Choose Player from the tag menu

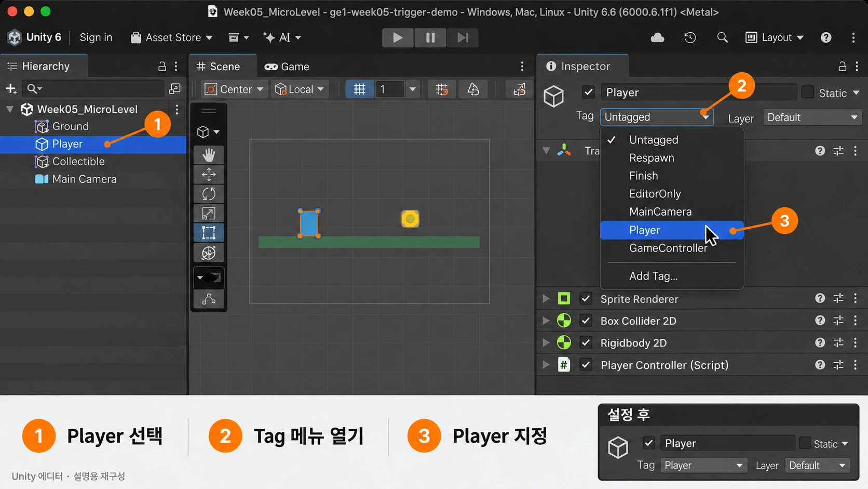[672, 230]
